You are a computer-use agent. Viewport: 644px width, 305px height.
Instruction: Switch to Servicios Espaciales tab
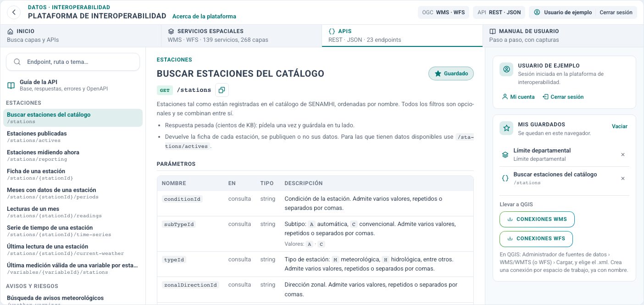[241, 35]
